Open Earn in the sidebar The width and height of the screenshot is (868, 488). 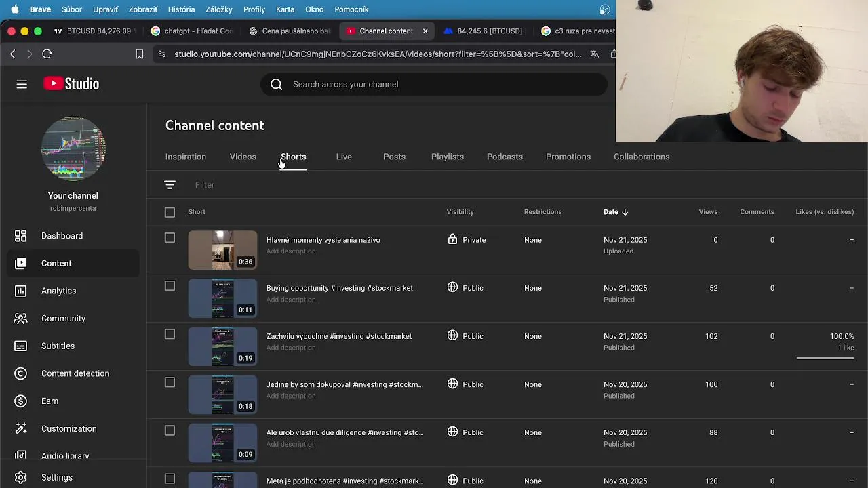click(73, 401)
